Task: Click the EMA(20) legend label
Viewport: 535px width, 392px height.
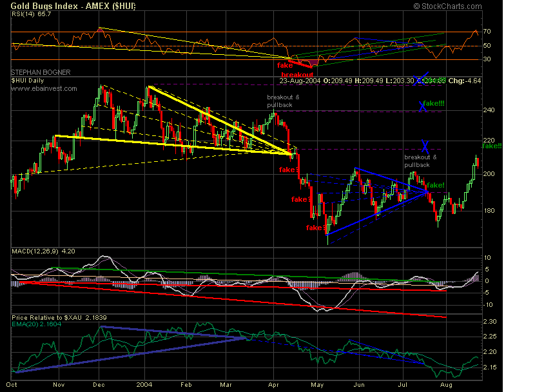Action: pyautogui.click(x=37, y=324)
